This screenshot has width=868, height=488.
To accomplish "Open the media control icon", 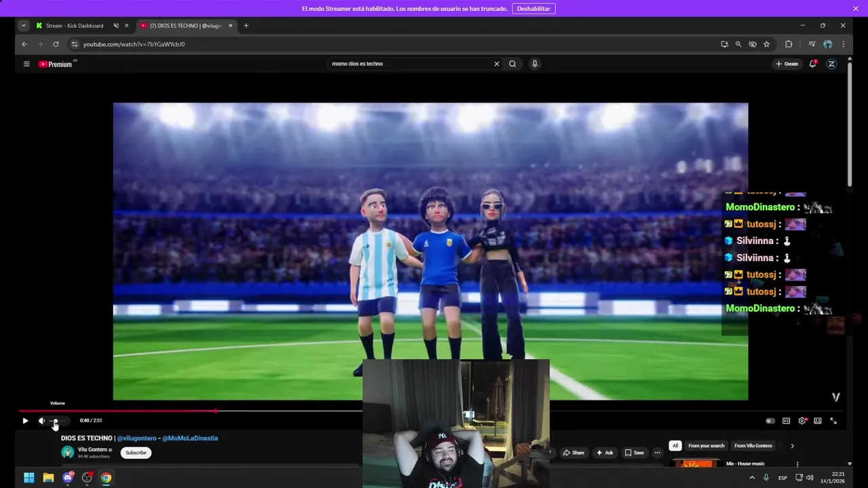I will (x=812, y=44).
